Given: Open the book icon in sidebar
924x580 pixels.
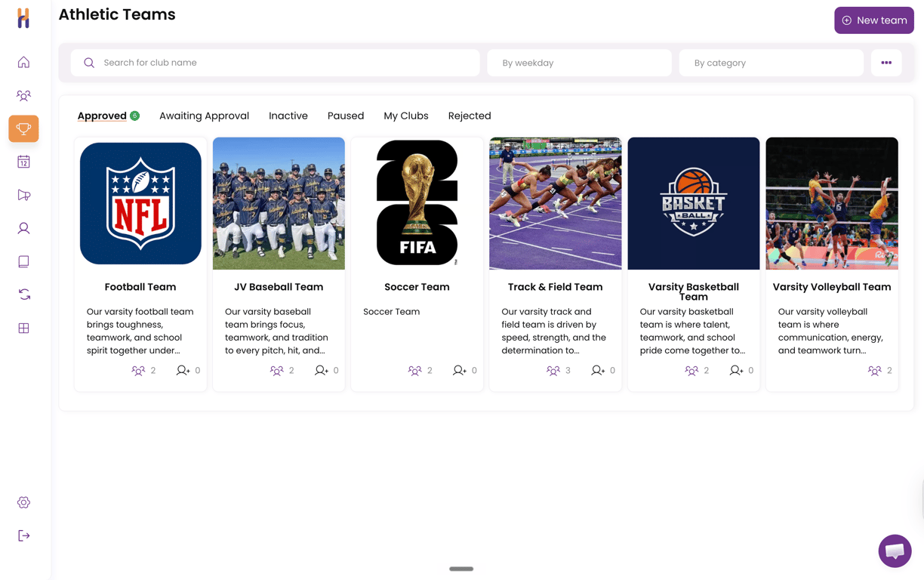Looking at the screenshot, I should click(x=23, y=261).
